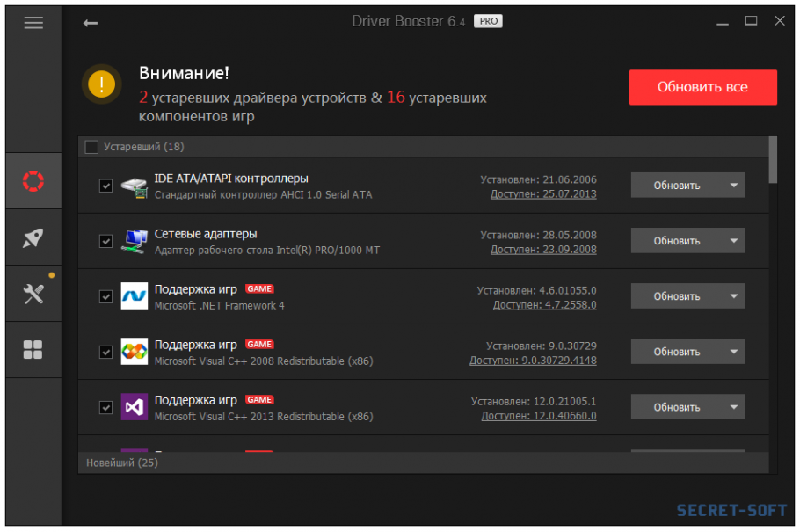The image size is (800, 532).
Task: Uncheck the Устаревший (18) select-all checkbox
Action: point(91,147)
